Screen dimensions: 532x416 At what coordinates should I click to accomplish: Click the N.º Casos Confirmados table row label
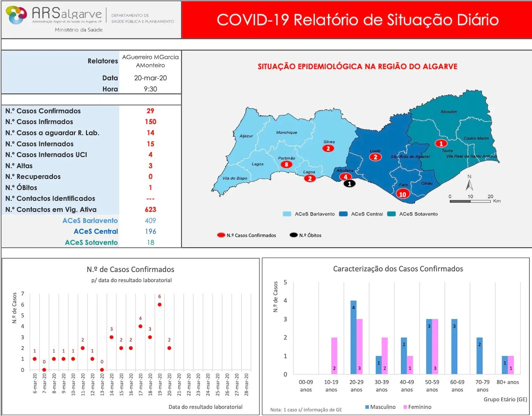point(43,111)
